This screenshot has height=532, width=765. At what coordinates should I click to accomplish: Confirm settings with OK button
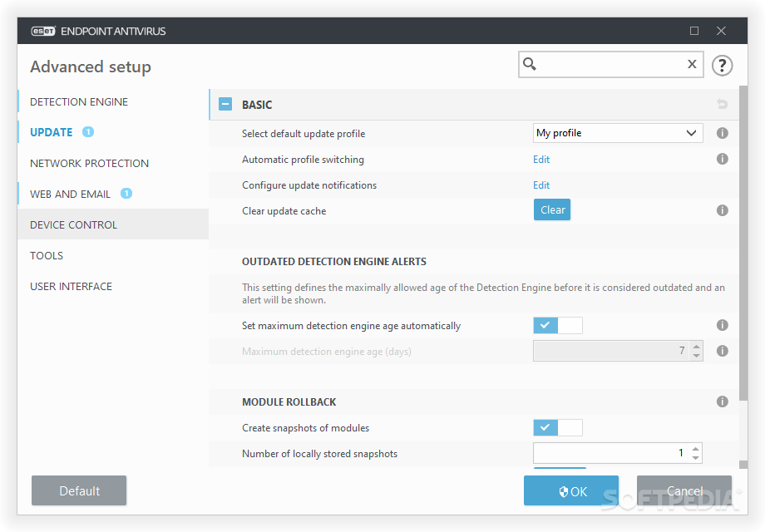coord(571,490)
